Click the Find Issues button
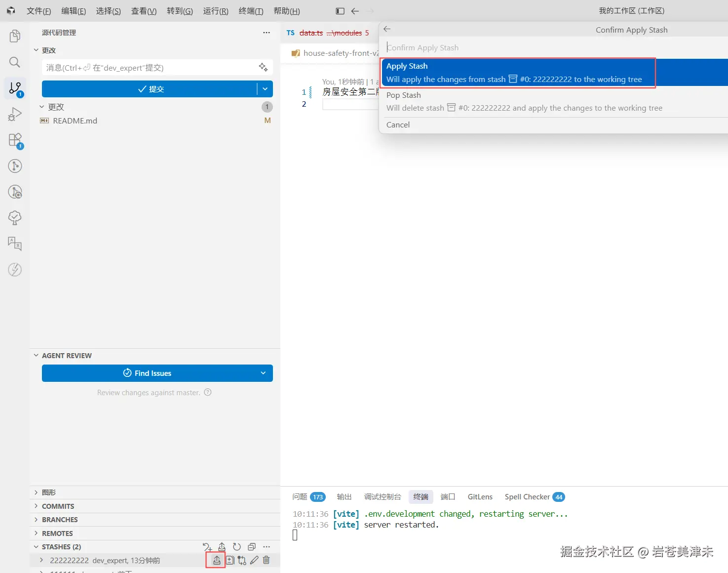Viewport: 728px width, 573px height. click(148, 373)
